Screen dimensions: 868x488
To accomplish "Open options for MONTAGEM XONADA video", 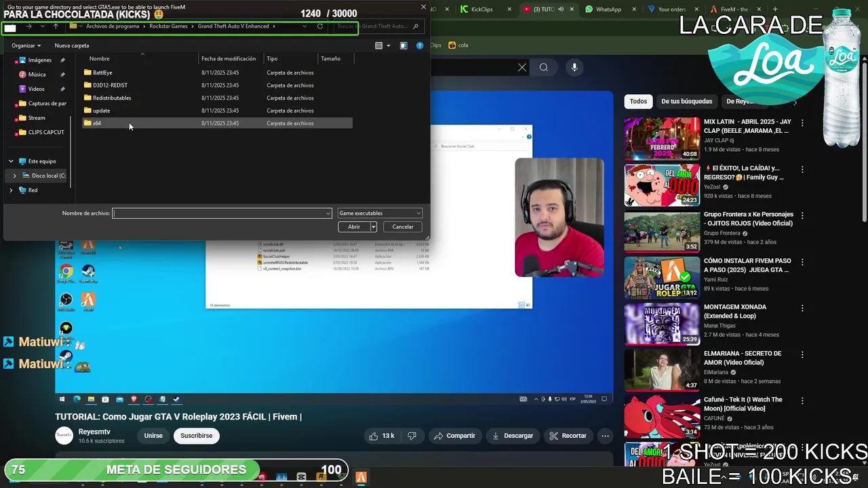I will (x=802, y=308).
